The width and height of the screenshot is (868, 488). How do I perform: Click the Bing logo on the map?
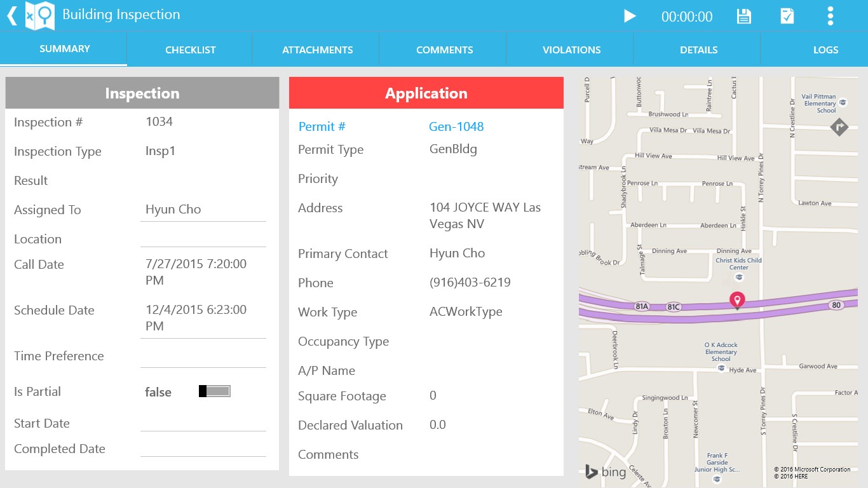coord(604,471)
